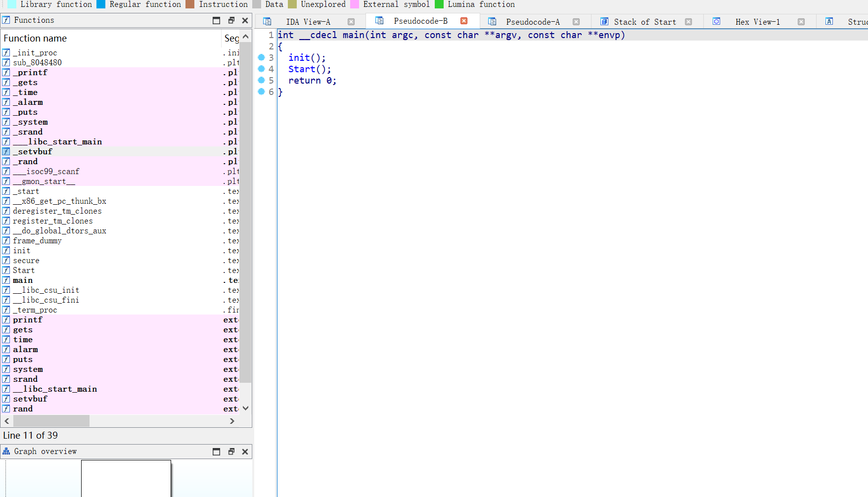The image size is (868, 497).
Task: Close the Graph overview panel
Action: coord(245,452)
